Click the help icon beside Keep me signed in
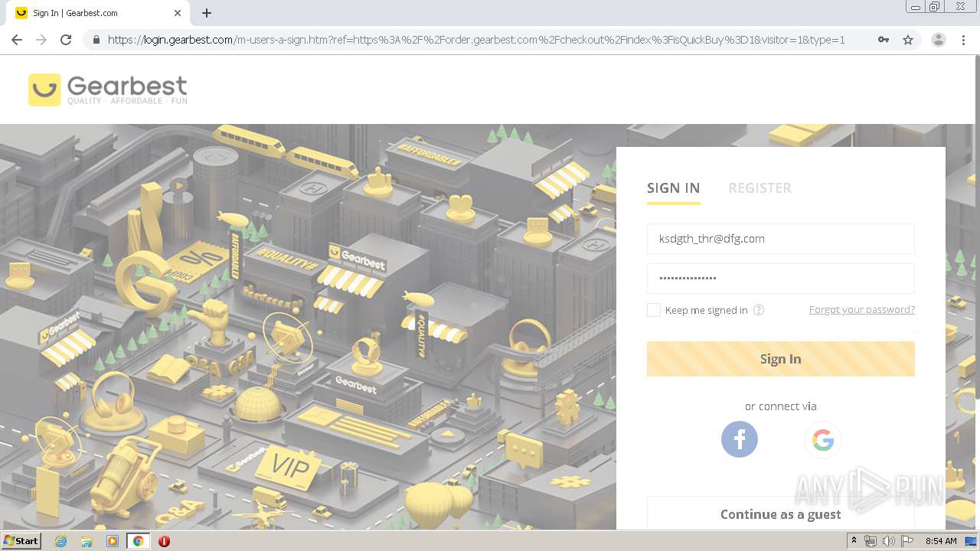 coord(759,310)
